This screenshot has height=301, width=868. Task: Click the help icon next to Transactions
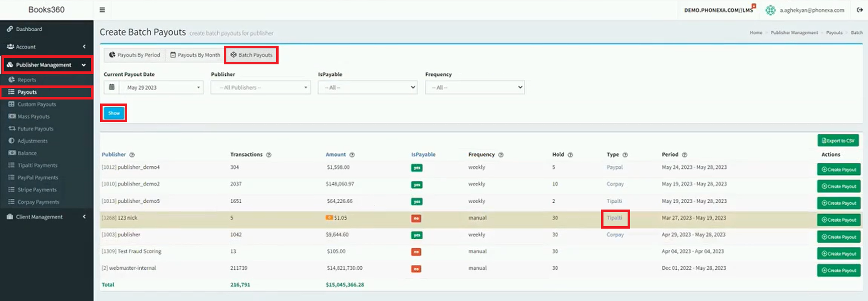(x=269, y=155)
